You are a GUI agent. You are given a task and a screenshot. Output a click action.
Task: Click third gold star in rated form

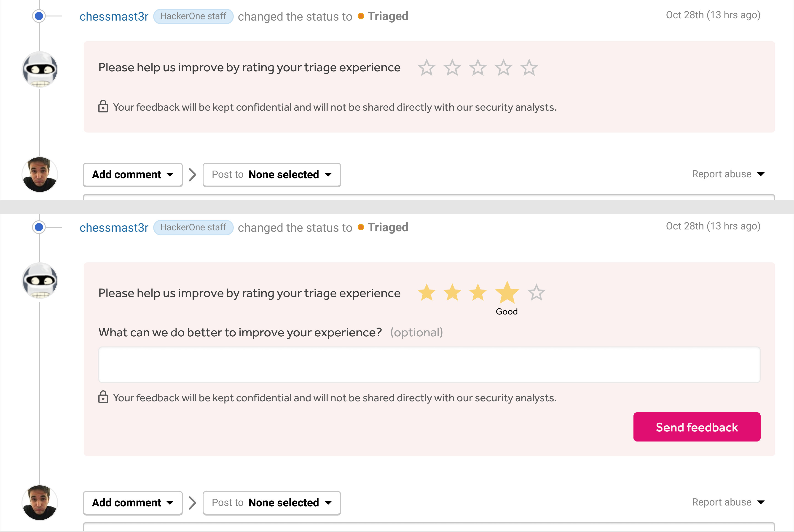point(478,293)
